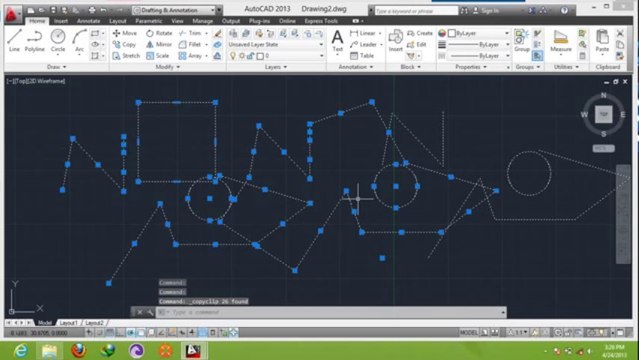639x360 pixels.
Task: Switch to the Insert ribbon tab
Action: click(61, 21)
